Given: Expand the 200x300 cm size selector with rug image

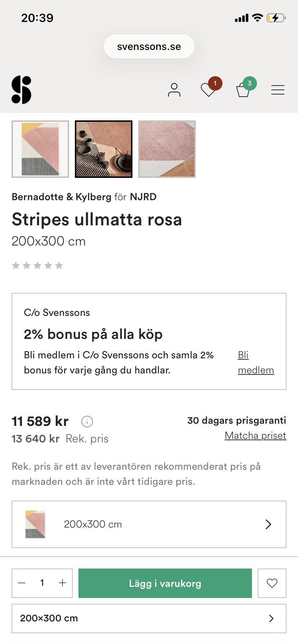Looking at the screenshot, I should 149,524.
